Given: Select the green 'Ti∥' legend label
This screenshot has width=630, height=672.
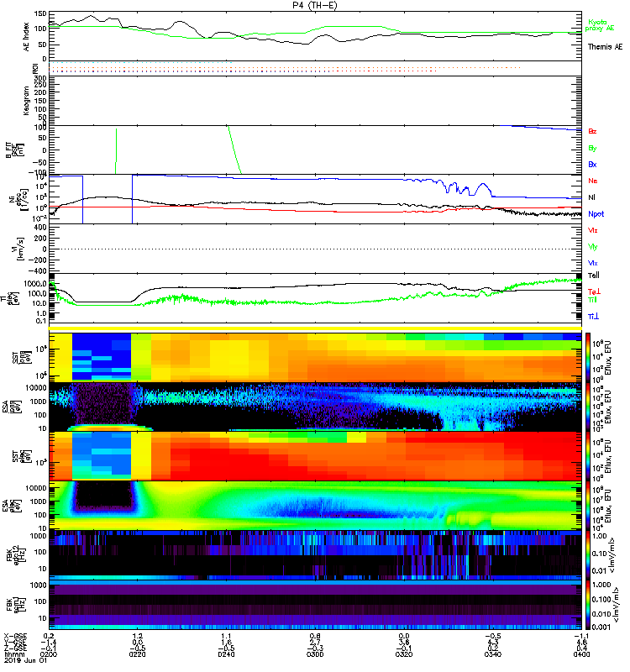Looking at the screenshot, I should point(592,300).
